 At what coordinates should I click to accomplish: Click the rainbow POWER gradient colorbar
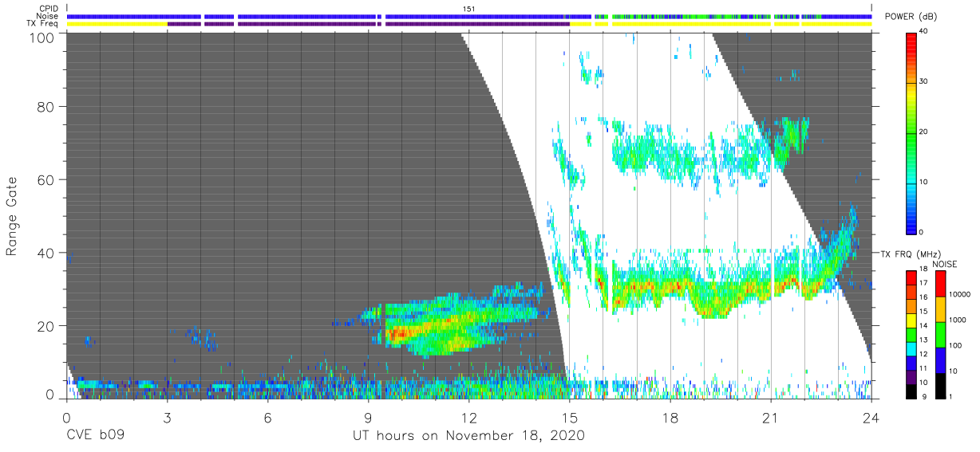coord(912,132)
